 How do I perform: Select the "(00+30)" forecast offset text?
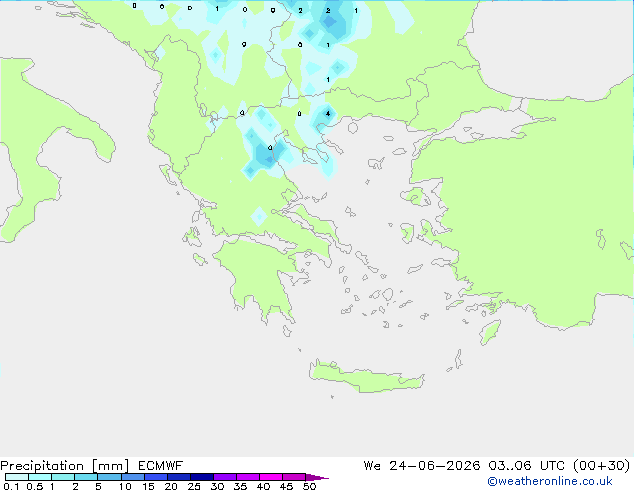coord(602,466)
